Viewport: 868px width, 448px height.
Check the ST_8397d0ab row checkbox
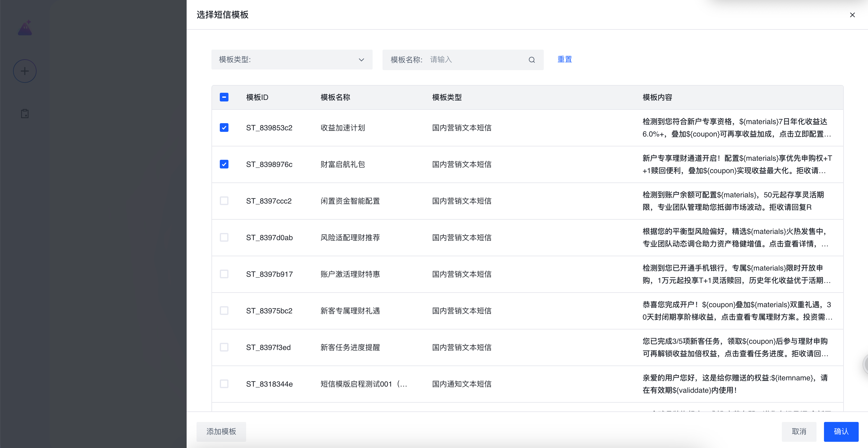click(x=224, y=237)
